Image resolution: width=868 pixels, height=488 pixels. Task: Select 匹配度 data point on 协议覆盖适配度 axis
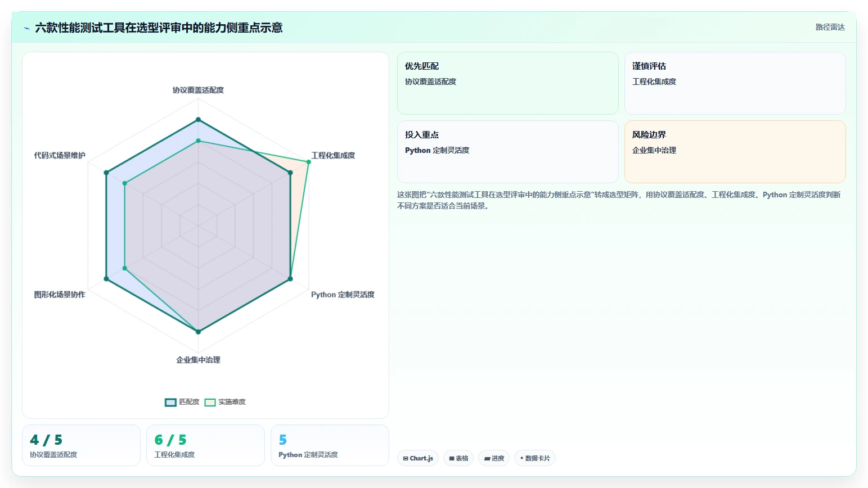point(198,119)
